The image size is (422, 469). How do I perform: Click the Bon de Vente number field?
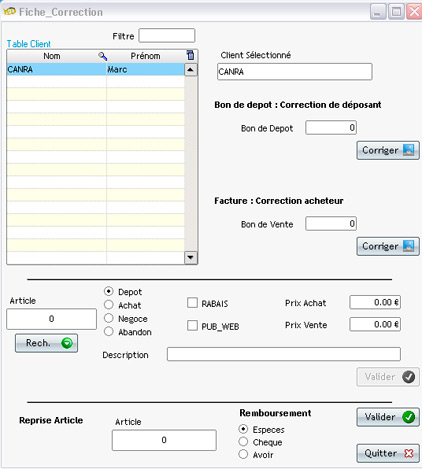click(x=331, y=224)
